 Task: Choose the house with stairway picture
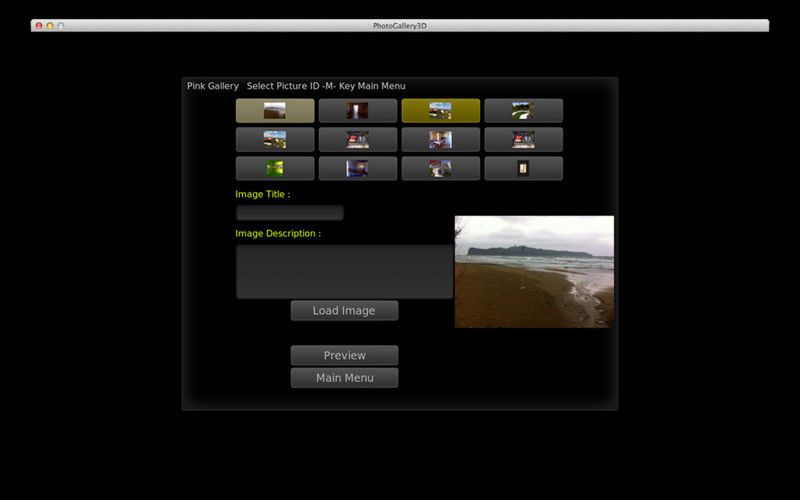pos(441,168)
